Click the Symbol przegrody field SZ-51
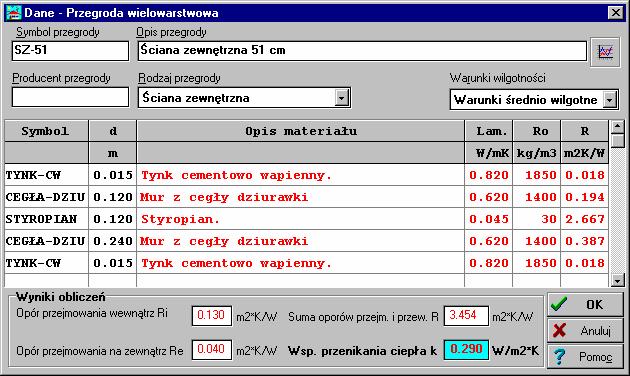 (70, 51)
